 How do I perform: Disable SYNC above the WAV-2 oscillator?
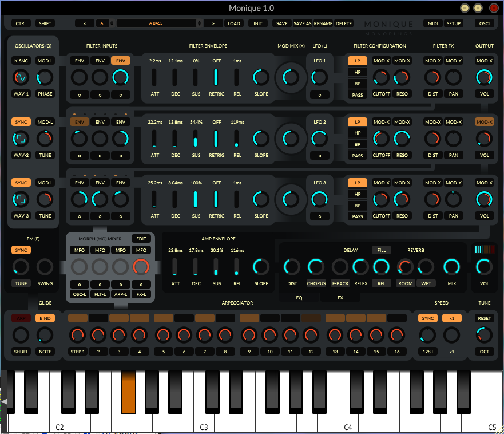[x=21, y=122]
